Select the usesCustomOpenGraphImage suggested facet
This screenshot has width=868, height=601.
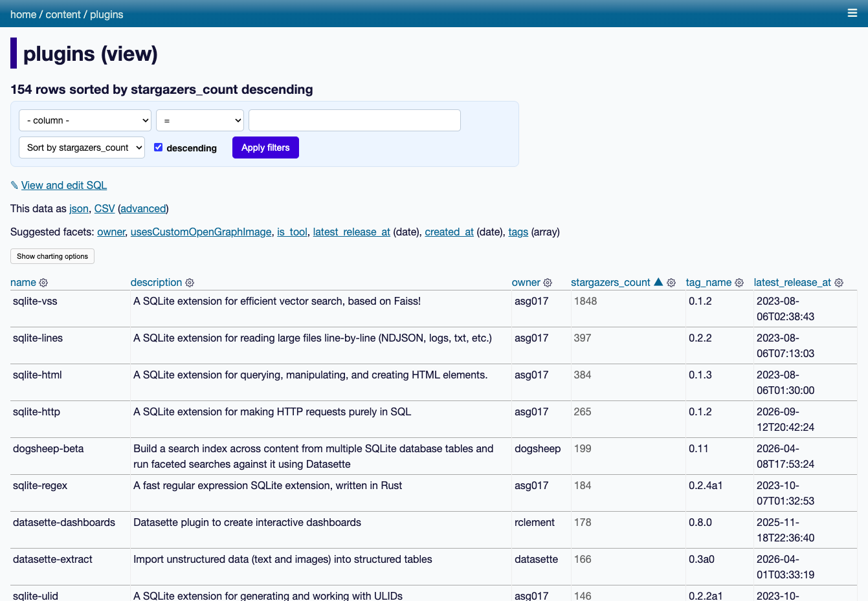point(201,232)
